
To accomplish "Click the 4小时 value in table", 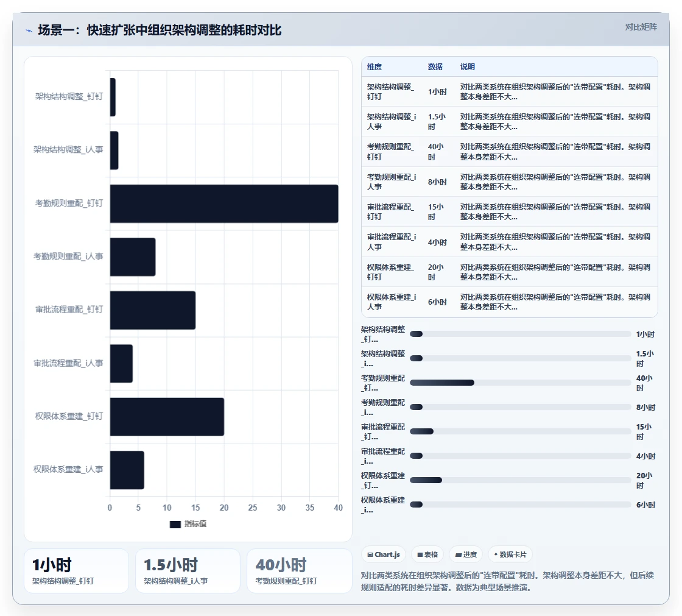I will click(x=438, y=242).
